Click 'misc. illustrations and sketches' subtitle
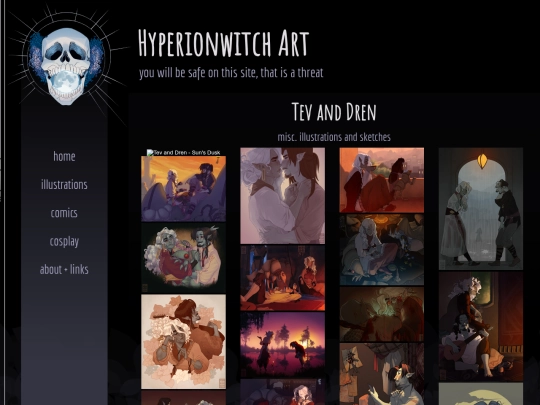The height and width of the screenshot is (405, 540). coord(334,137)
